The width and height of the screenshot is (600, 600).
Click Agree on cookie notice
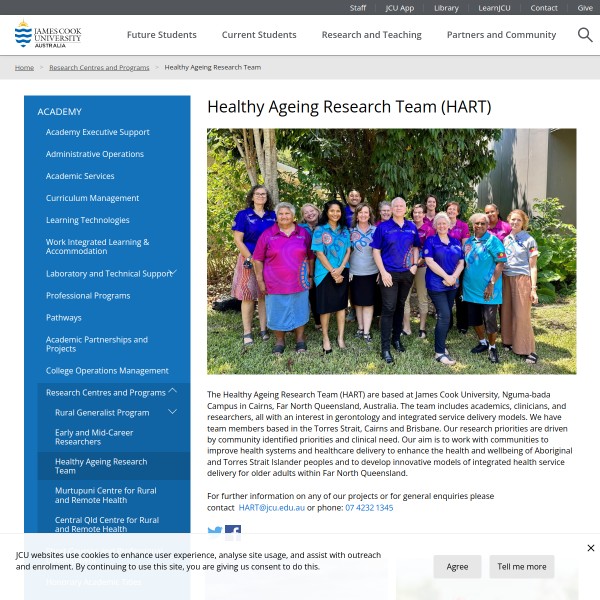[457, 566]
